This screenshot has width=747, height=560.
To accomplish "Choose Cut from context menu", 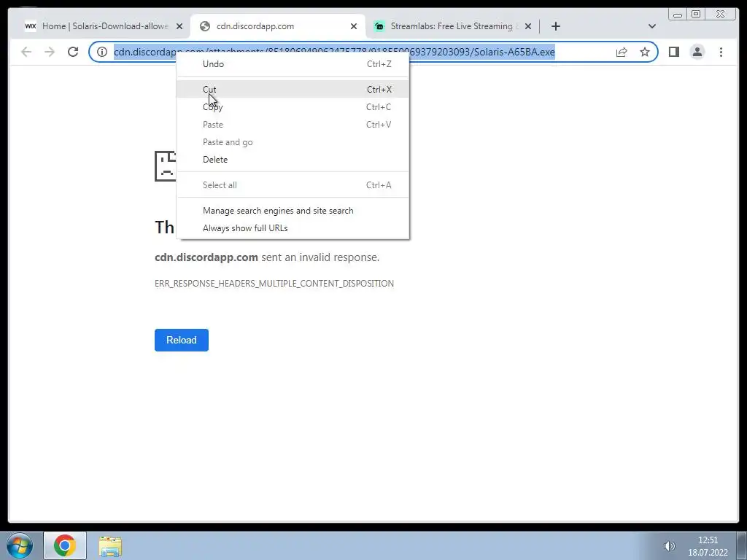I will click(293, 89).
